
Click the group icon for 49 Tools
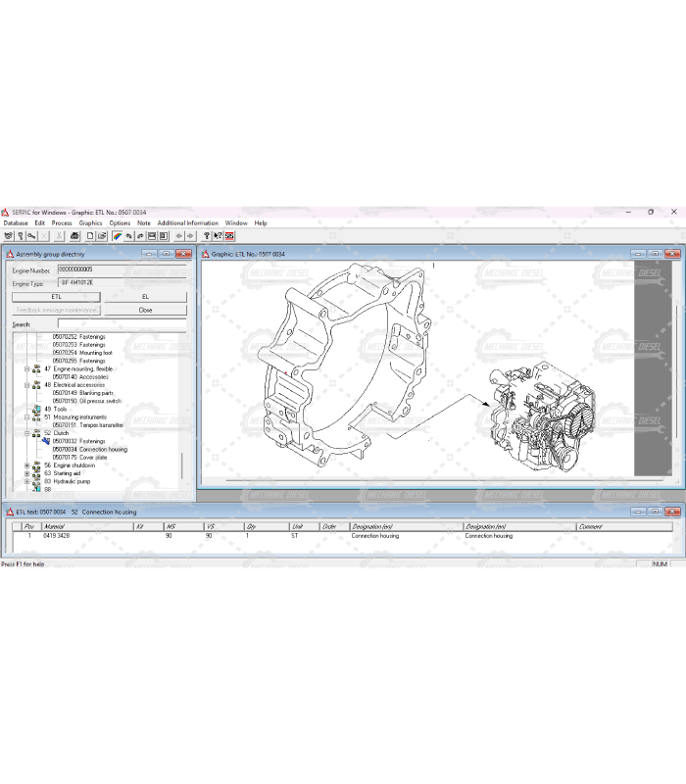36,409
